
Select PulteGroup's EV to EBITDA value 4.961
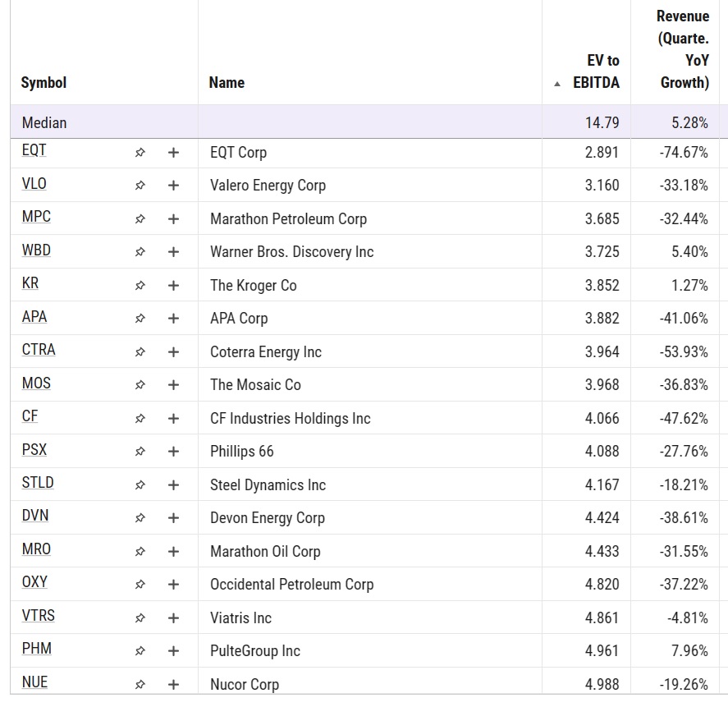[x=602, y=651]
